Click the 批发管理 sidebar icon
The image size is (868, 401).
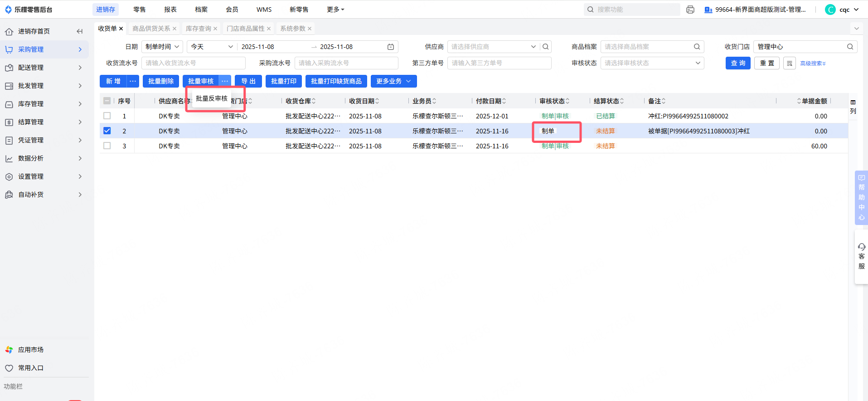(9, 86)
